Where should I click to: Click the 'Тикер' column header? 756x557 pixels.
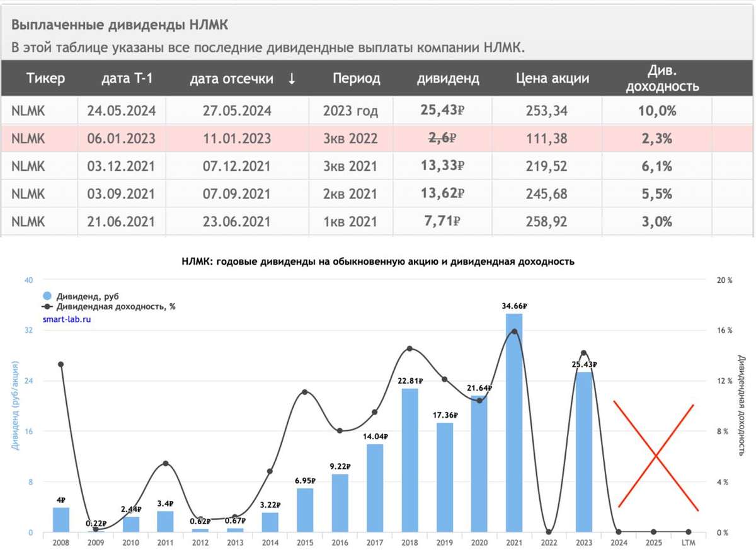45,79
